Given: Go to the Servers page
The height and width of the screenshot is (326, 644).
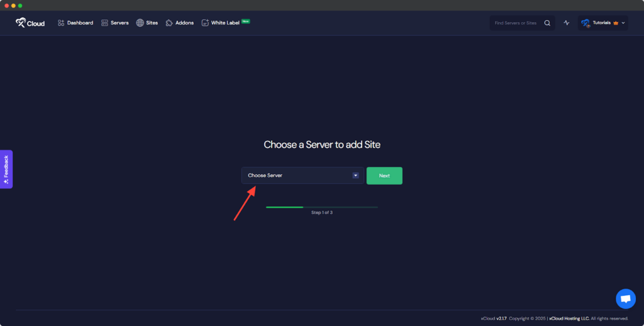Looking at the screenshot, I should click(115, 23).
